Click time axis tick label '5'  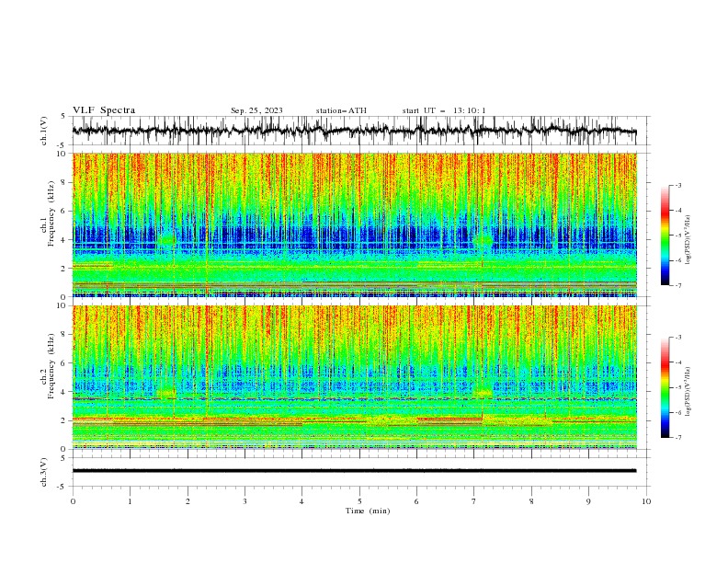pyautogui.click(x=359, y=501)
